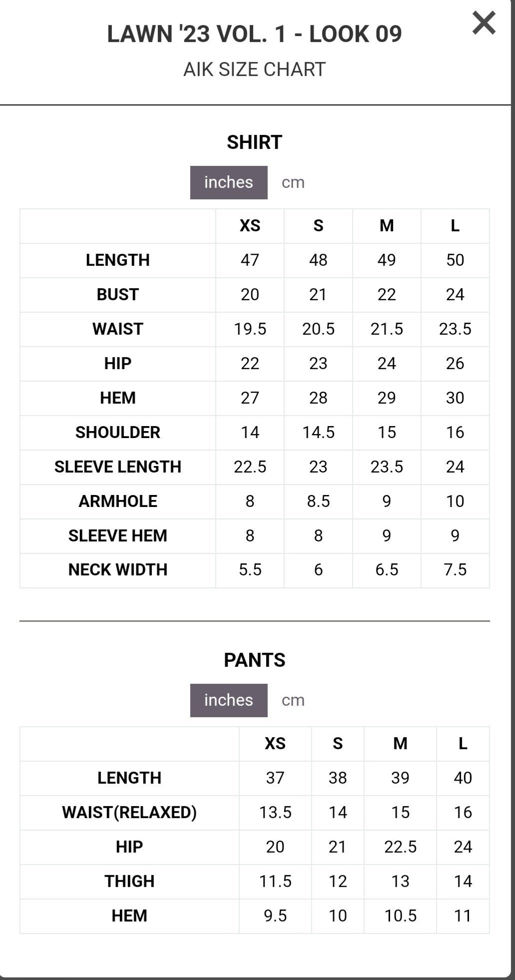Click the THIGH row label
Viewport: 515px width, 980px height.
click(129, 882)
